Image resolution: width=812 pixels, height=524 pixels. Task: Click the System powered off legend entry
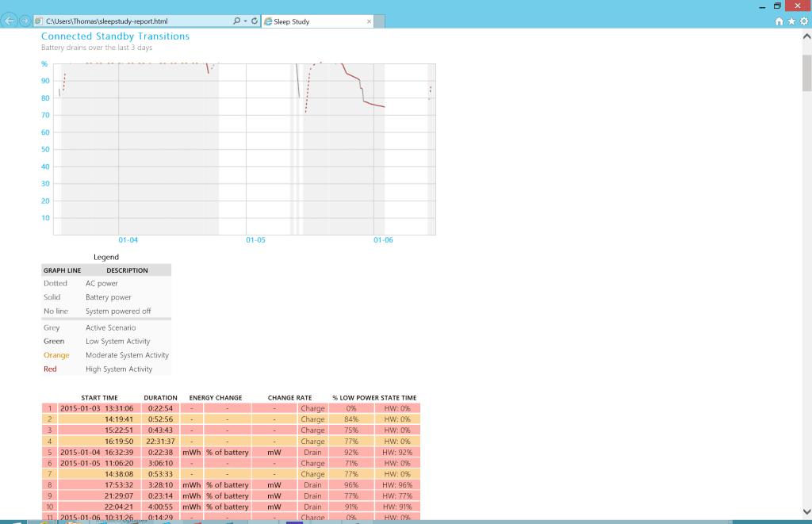tap(118, 312)
